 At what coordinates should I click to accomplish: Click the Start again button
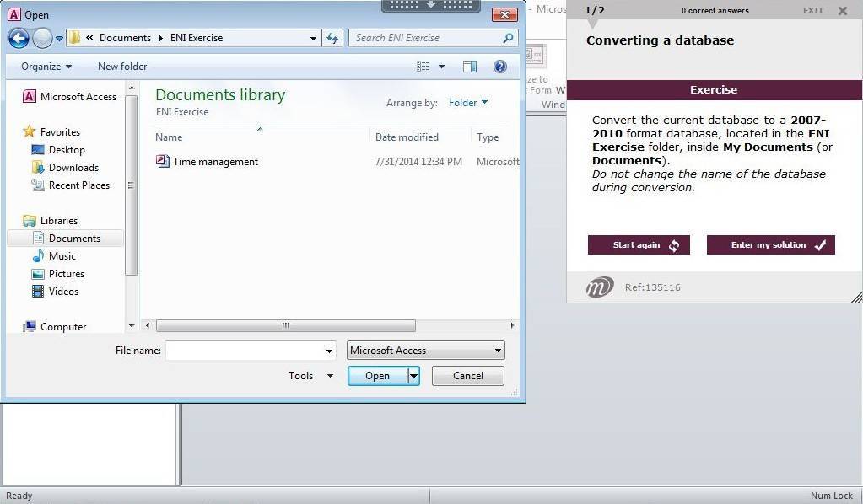[639, 245]
